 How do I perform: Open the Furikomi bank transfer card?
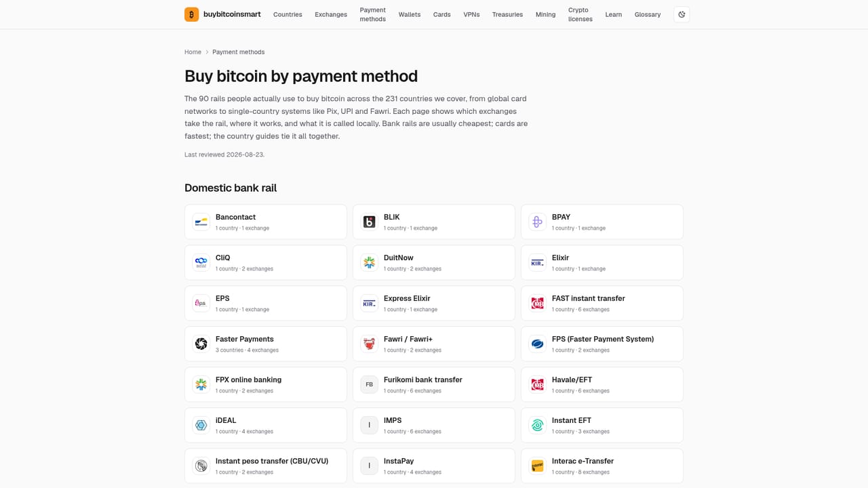point(434,384)
